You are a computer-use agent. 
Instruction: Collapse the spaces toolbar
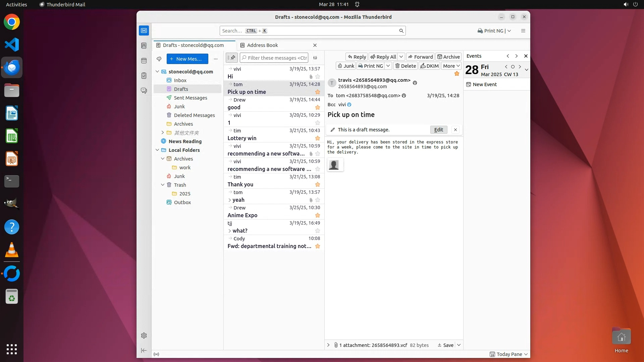(144, 350)
